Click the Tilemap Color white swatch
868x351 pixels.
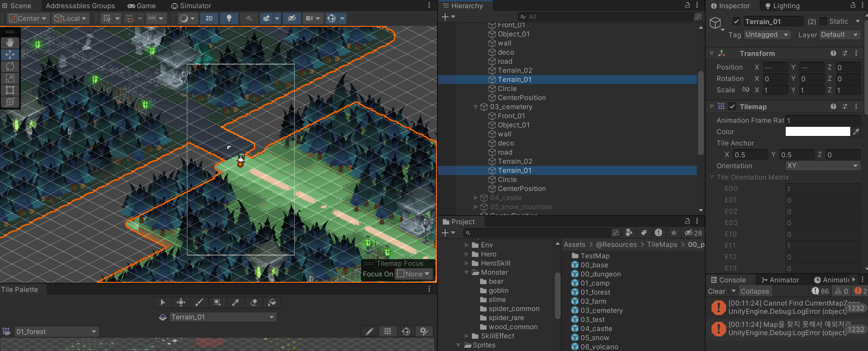coord(818,132)
